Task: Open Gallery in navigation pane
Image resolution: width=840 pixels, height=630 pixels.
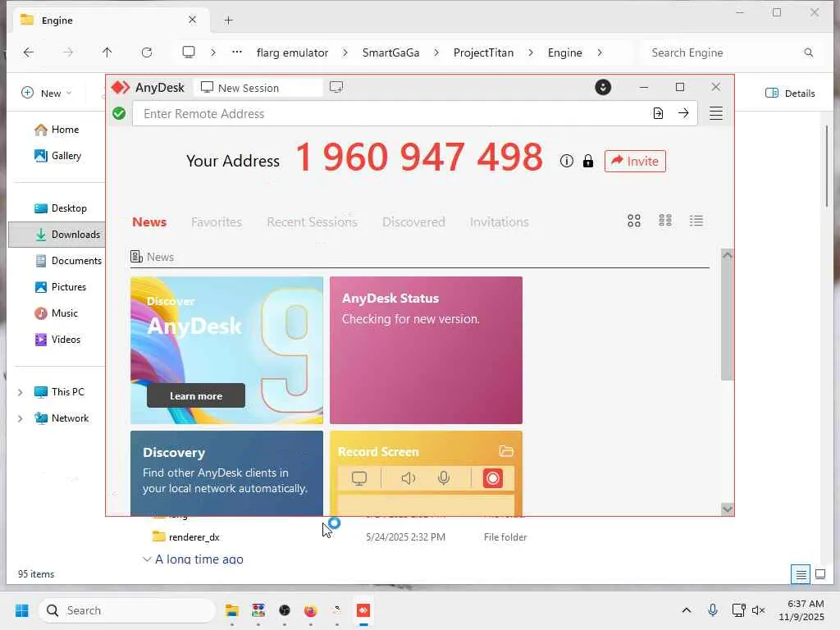Action: click(x=58, y=156)
